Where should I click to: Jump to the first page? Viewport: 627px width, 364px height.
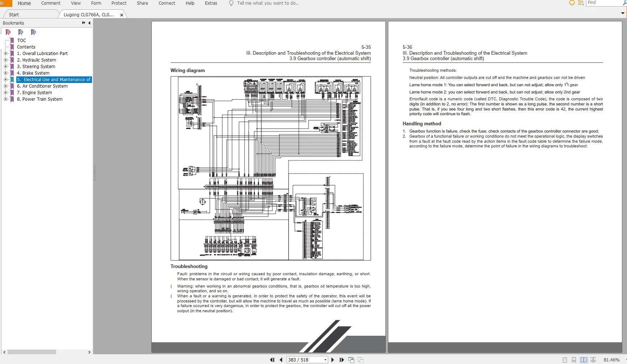[272, 360]
